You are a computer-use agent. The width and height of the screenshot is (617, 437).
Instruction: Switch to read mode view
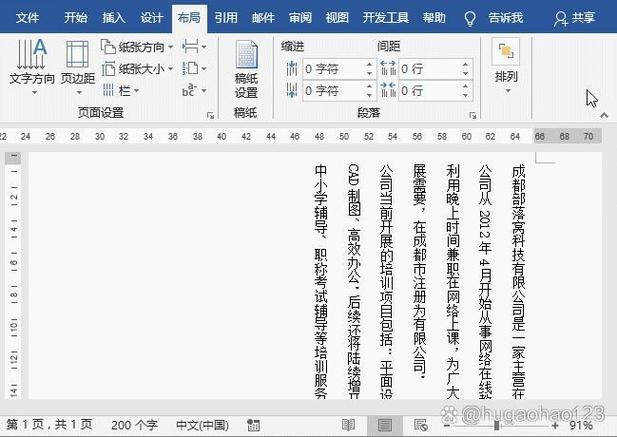coord(348,425)
